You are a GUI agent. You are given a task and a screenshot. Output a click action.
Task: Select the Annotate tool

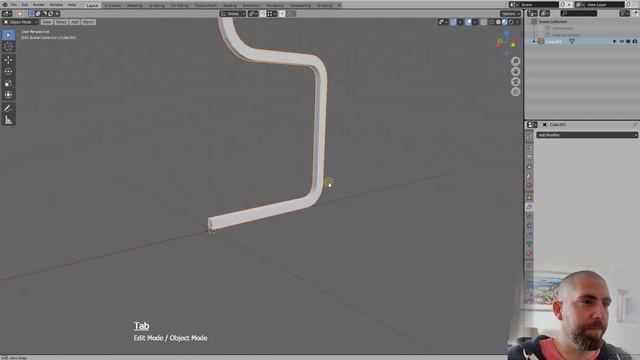(x=8, y=108)
